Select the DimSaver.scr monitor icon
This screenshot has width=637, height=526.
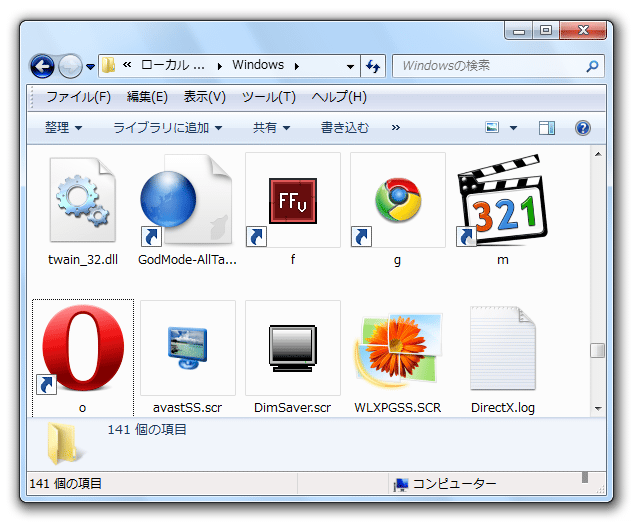click(292, 348)
